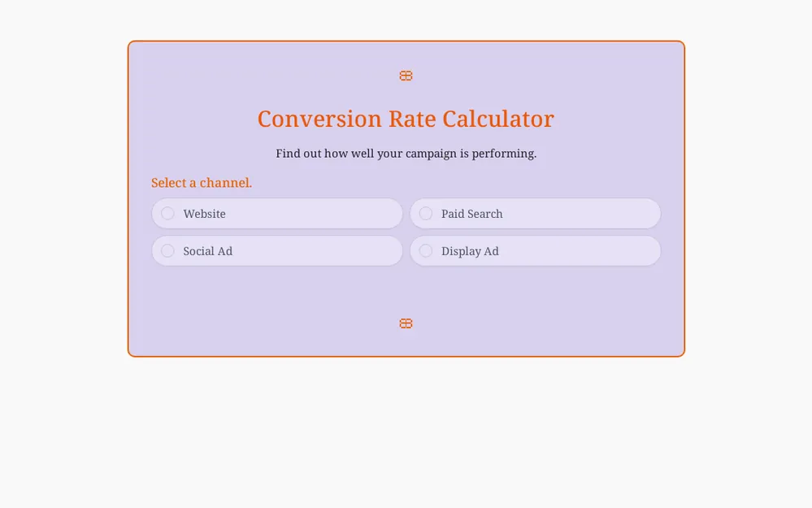Click the orange grid icon at card bottom

click(406, 323)
